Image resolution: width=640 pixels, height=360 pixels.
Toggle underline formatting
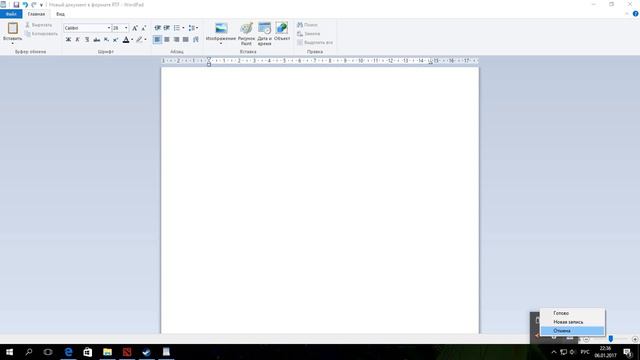click(87, 40)
